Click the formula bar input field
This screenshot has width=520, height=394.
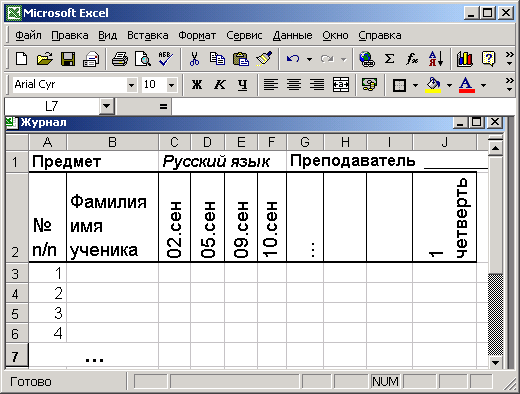tap(343, 107)
